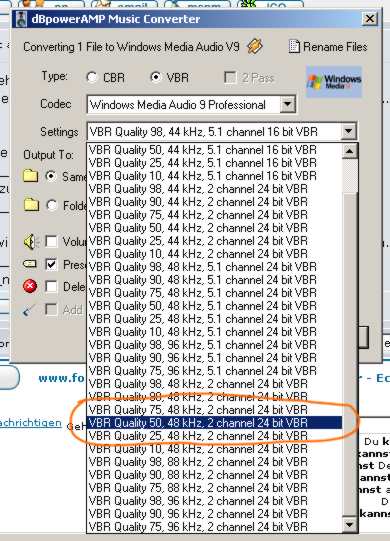Click the speaker volume icon
This screenshot has height=541, width=390.
pyautogui.click(x=30, y=242)
